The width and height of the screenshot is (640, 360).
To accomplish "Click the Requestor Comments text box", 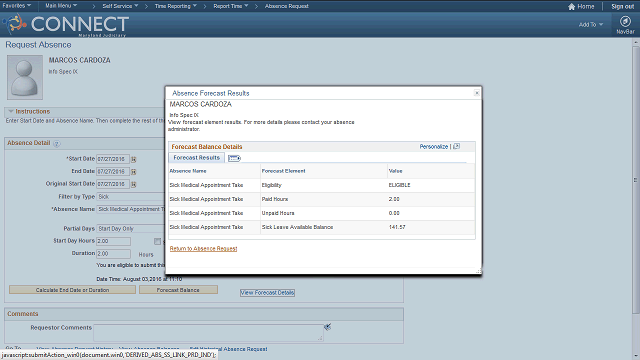I will (209, 333).
